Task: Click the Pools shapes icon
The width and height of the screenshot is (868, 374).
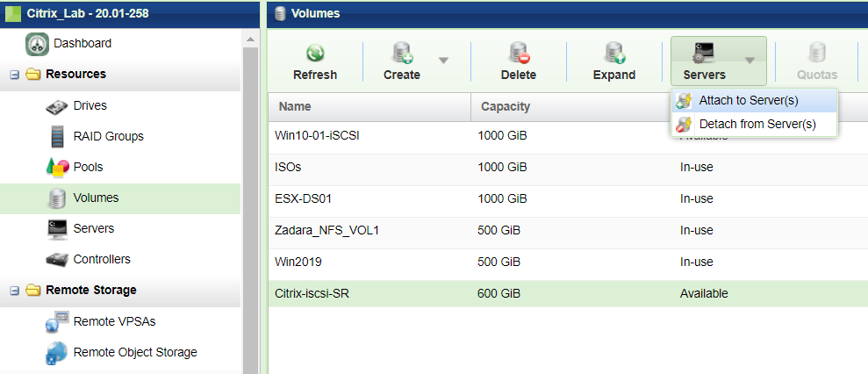Action: coord(57,168)
